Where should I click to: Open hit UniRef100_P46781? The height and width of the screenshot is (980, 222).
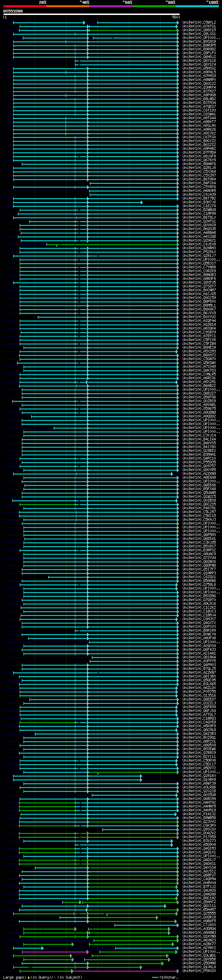pos(199,508)
